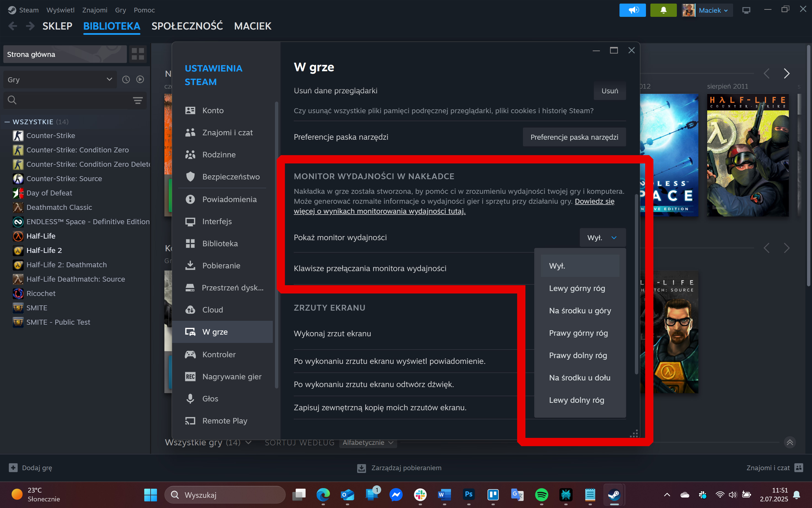Screen dimensions: 812x508
Task: Expand the Wszystkie gry (14) dropdown
Action: [x=208, y=443]
